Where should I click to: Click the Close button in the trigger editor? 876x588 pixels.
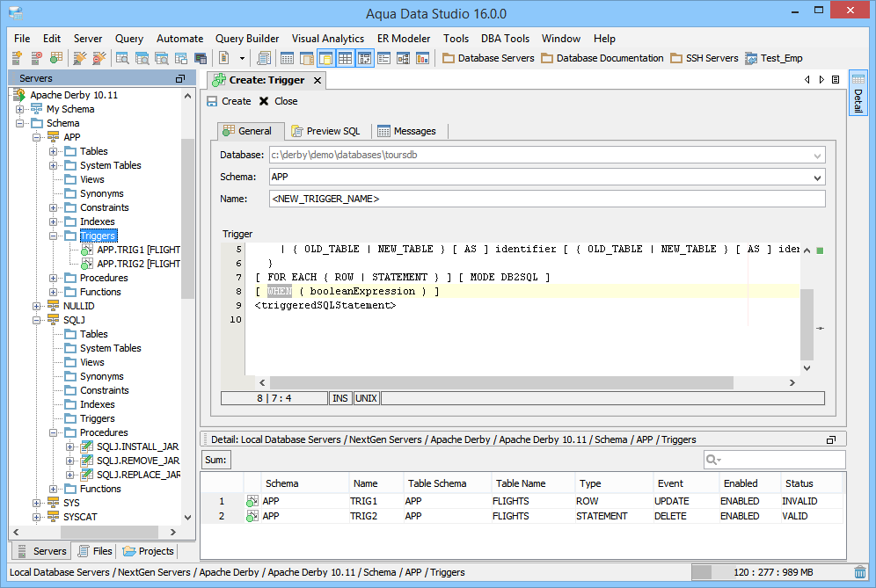click(278, 101)
